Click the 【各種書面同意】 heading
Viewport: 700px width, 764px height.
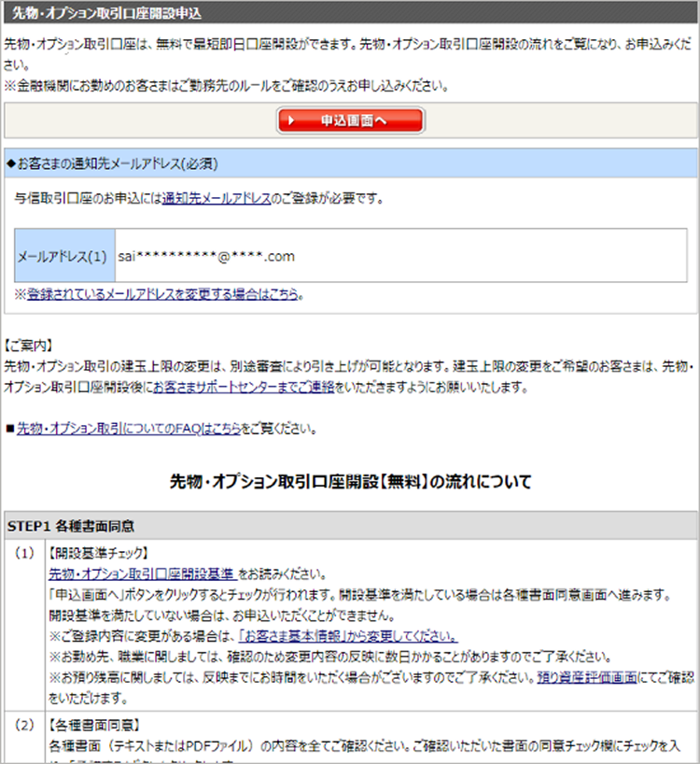pyautogui.click(x=91, y=724)
